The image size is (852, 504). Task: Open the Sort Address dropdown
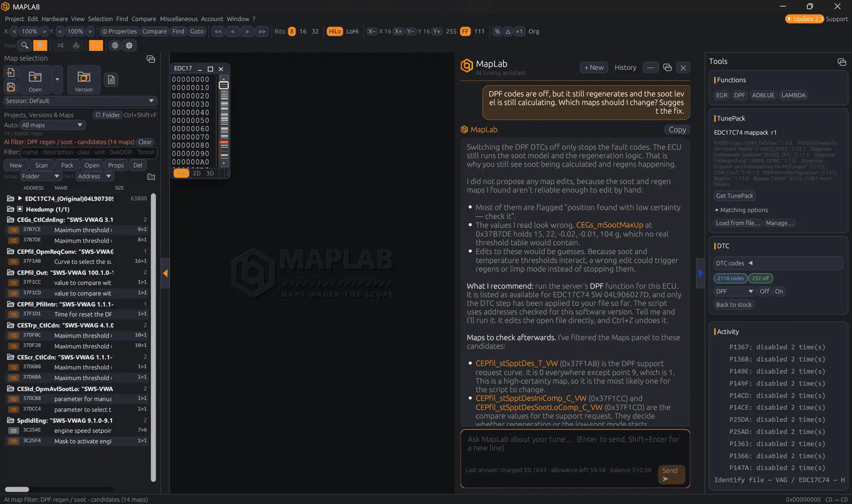point(95,176)
